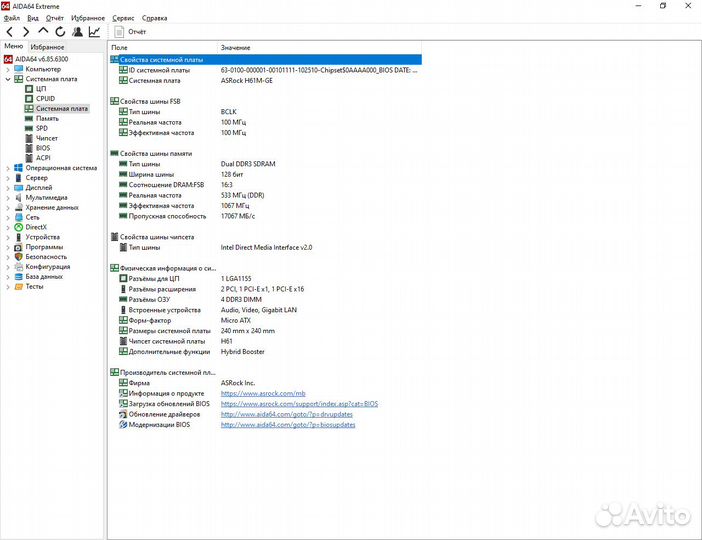Move up one level with the up arrow
The height and width of the screenshot is (540, 702).
43,31
